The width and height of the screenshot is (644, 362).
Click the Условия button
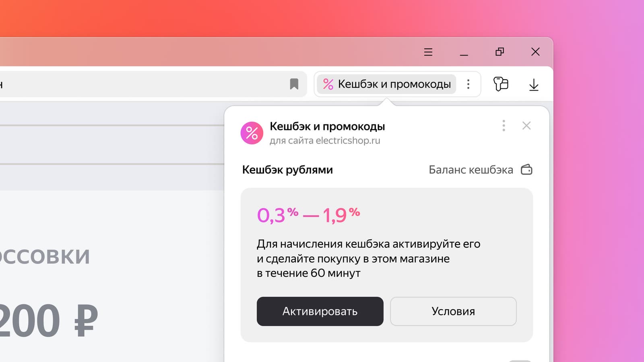point(453,311)
